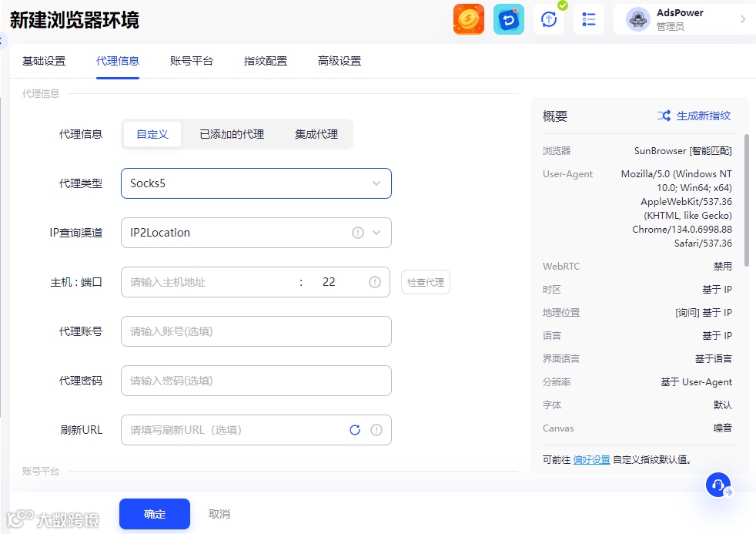756x534 pixels.
Task: Click the 检查代理 button
Action: coord(425,282)
